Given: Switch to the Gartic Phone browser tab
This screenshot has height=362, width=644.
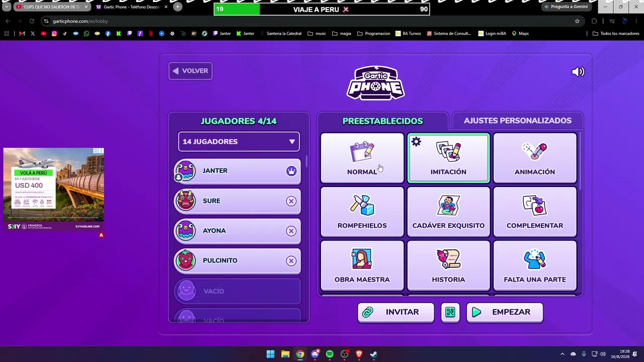Looking at the screenshot, I should point(131,7).
